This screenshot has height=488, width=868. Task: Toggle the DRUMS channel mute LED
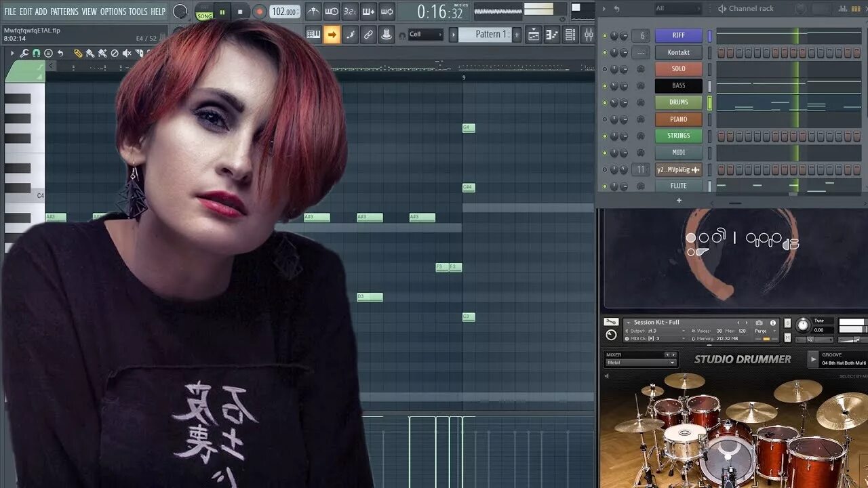point(605,102)
